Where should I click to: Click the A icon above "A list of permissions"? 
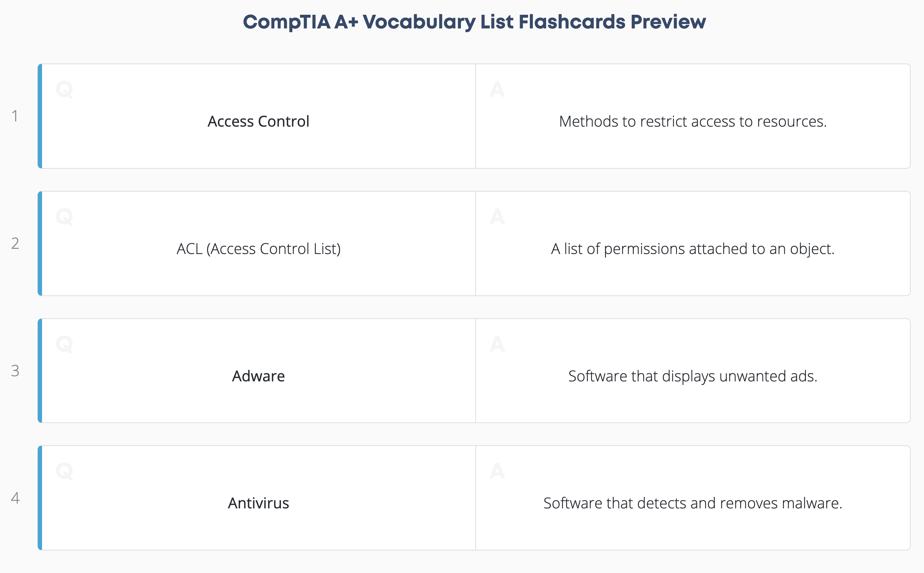coord(497,217)
